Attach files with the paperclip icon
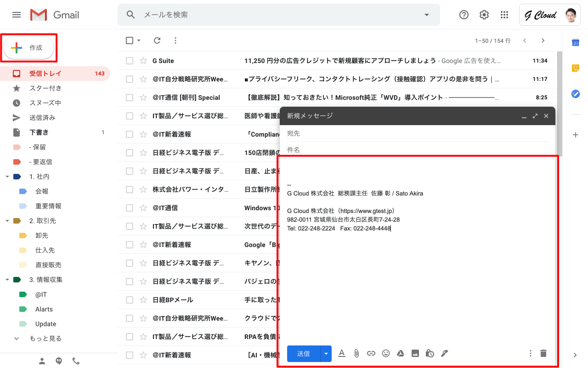 coord(356,353)
